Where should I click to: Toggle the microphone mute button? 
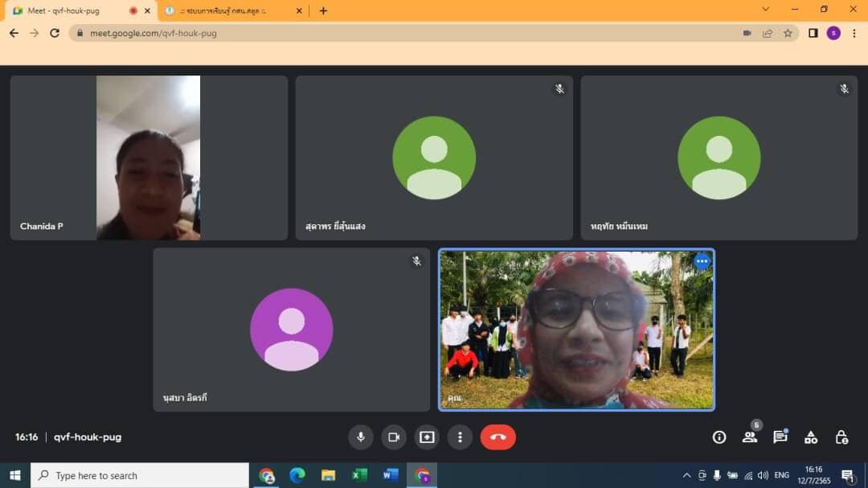[360, 437]
